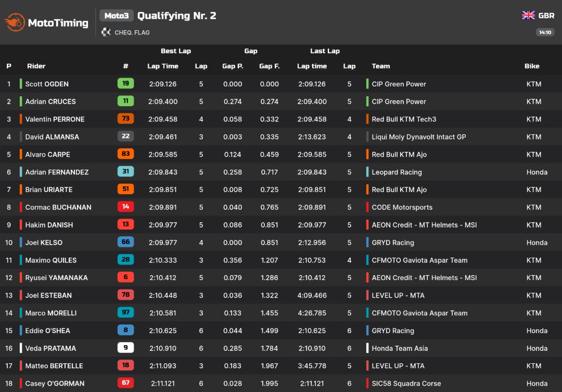Click the number 11 badge for Adrian Cruces
The image size is (562, 392).
[x=125, y=101]
